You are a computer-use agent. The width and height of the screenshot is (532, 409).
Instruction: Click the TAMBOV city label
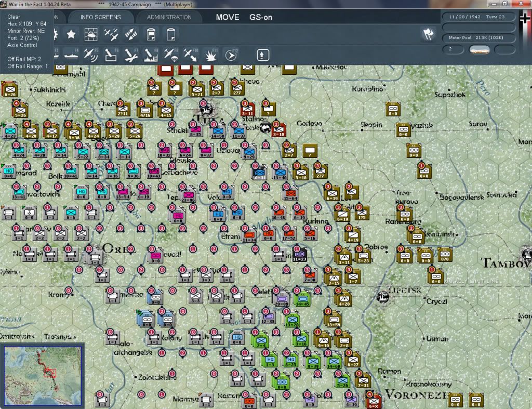coord(506,263)
